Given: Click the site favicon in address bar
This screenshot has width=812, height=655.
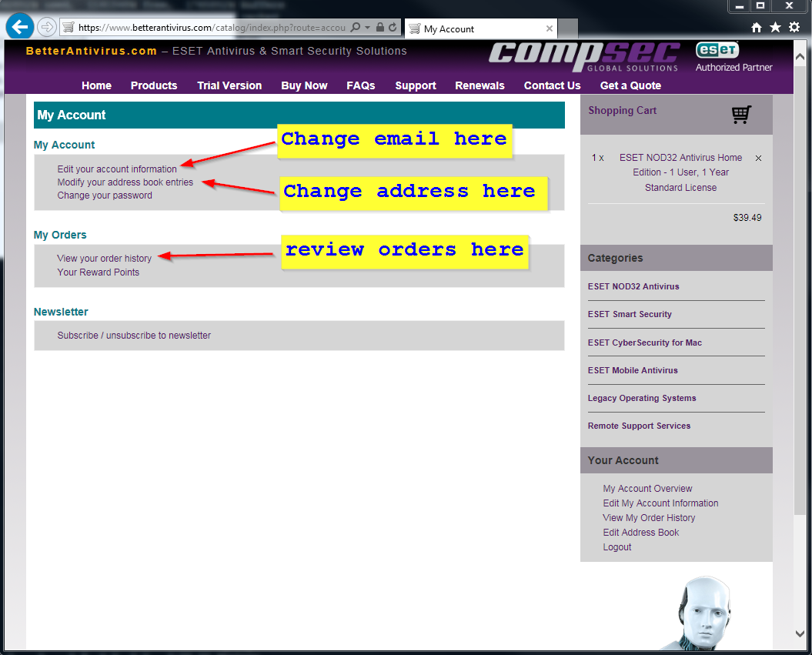Looking at the screenshot, I should pyautogui.click(x=69, y=28).
